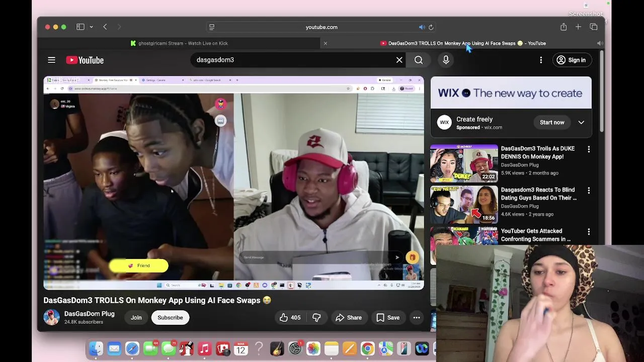This screenshot has width=644, height=362.
Task: Subscribe to DasGasDom Plug
Action: pyautogui.click(x=170, y=318)
